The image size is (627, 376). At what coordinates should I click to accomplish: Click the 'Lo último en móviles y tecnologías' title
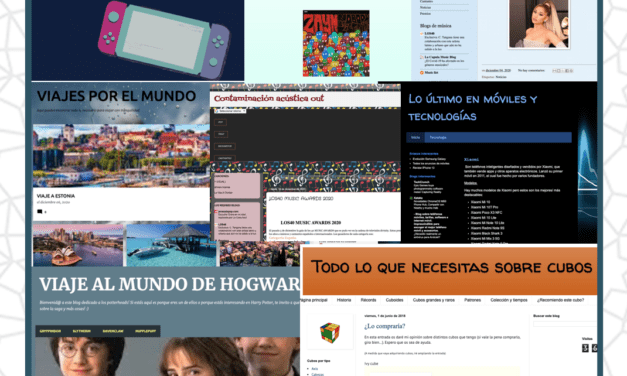472,107
